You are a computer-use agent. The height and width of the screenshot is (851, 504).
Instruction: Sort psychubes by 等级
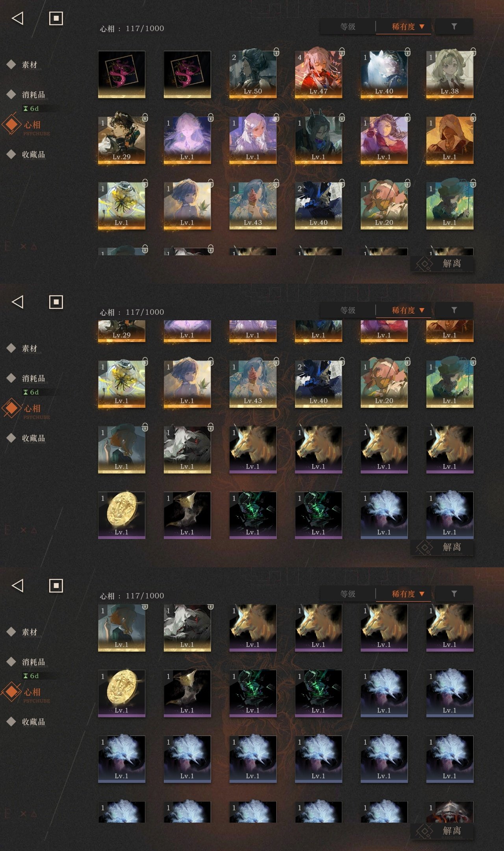pos(348,26)
